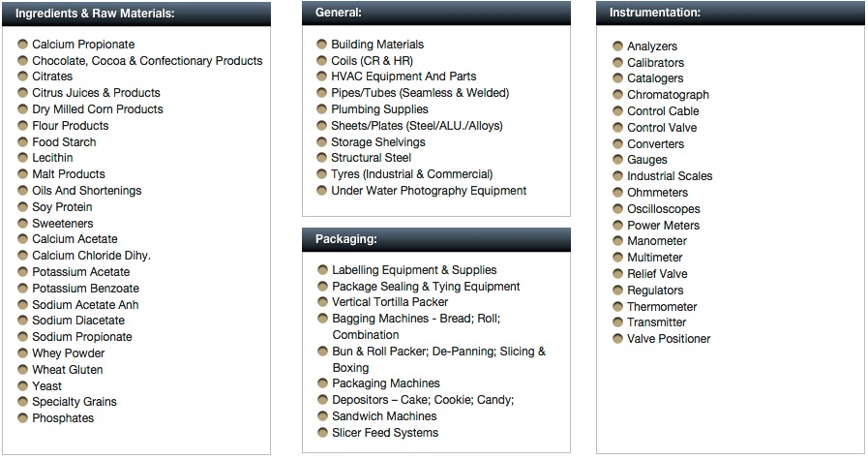Select Industrial Scales in Instrumentation
The width and height of the screenshot is (868, 459).
click(670, 176)
